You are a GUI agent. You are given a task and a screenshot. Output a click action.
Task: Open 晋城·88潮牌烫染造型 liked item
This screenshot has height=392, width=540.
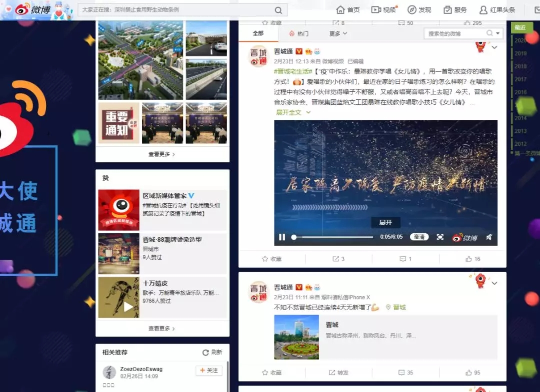[x=162, y=253]
